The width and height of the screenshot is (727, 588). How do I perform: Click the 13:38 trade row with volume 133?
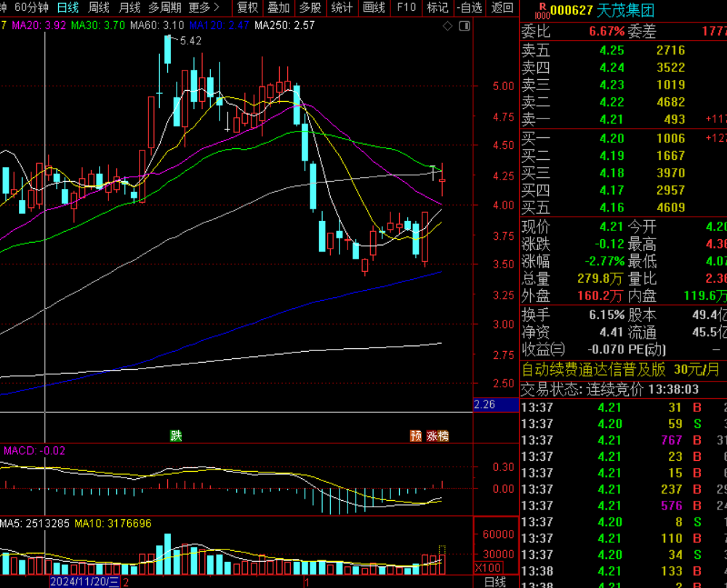pyautogui.click(x=623, y=571)
